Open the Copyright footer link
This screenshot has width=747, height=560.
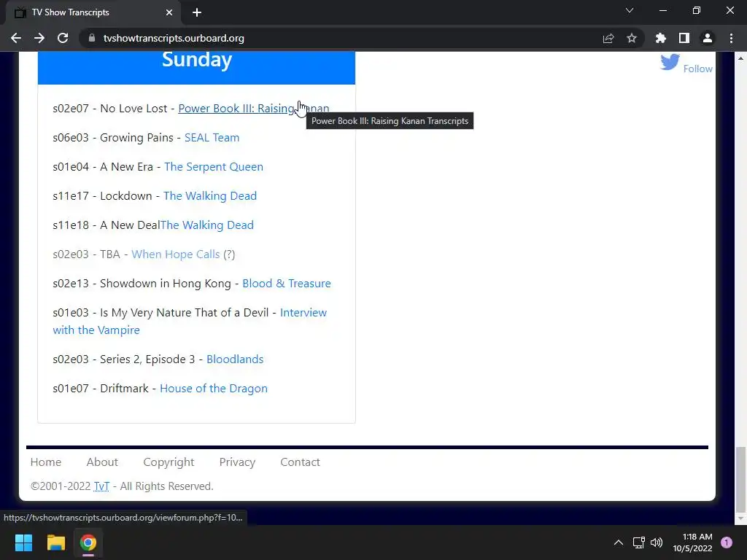169,462
